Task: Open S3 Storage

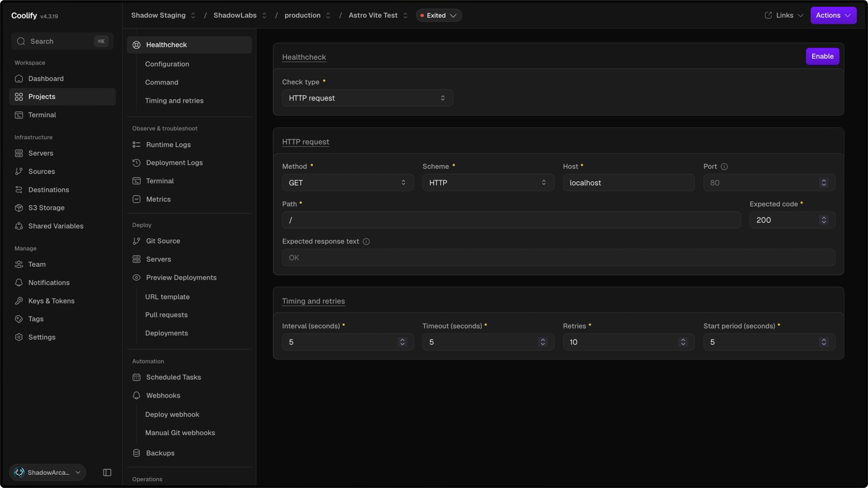Action: tap(62, 208)
